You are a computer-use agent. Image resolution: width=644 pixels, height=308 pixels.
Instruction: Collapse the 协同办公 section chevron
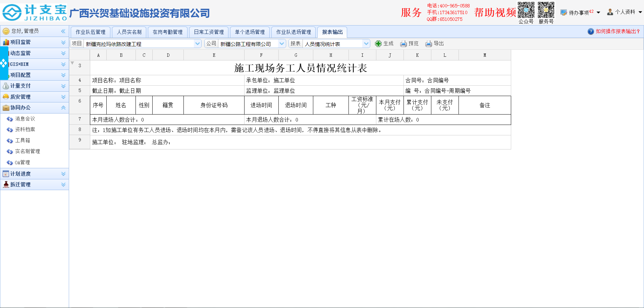coord(63,108)
